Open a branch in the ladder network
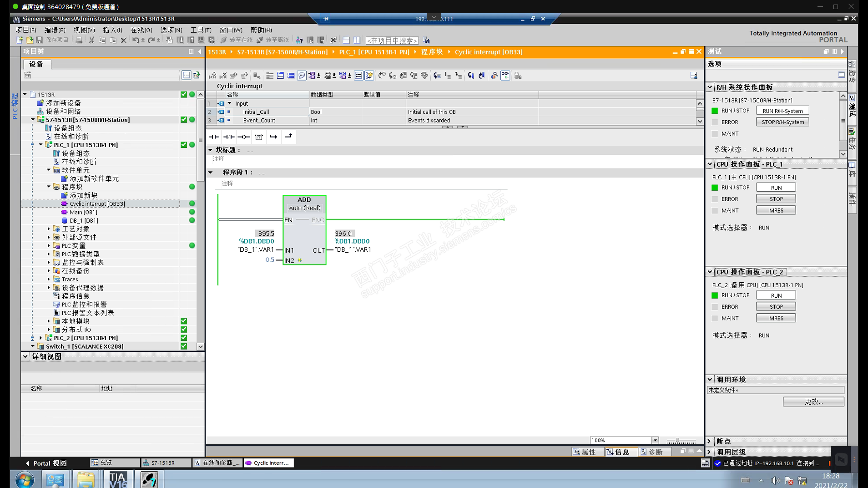The height and width of the screenshot is (488, 868). click(x=273, y=137)
